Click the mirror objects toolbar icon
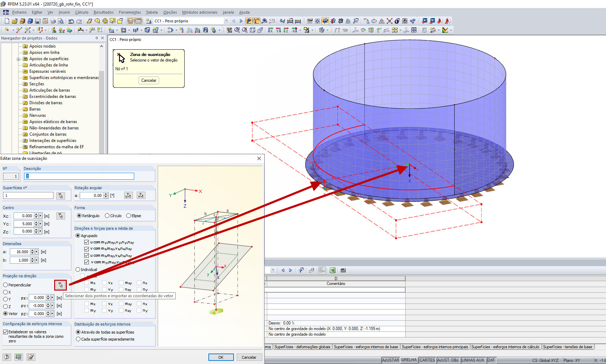This screenshot has height=364, width=606. point(382,21)
